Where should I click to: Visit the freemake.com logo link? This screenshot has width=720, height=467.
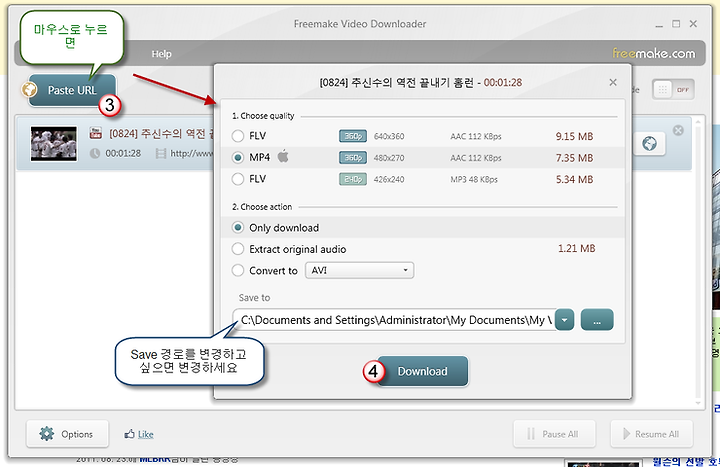pos(653,54)
